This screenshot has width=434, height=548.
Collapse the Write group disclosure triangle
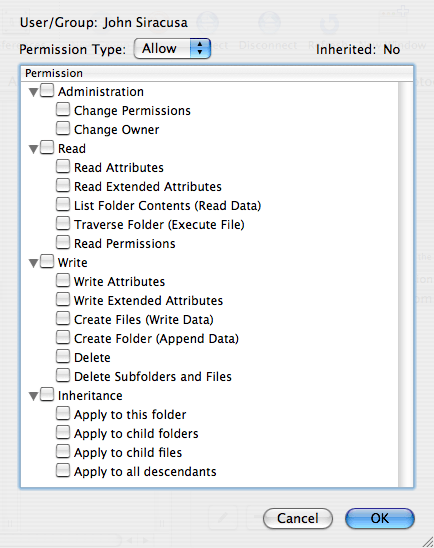coord(34,263)
